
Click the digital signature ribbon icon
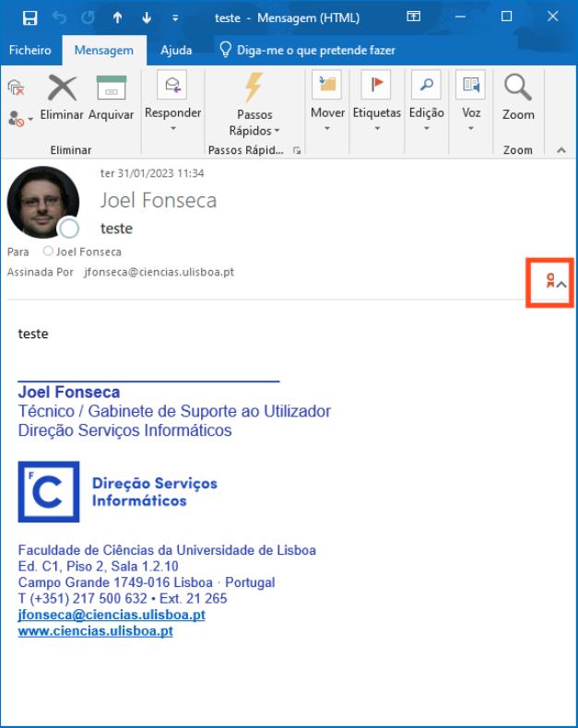click(549, 282)
